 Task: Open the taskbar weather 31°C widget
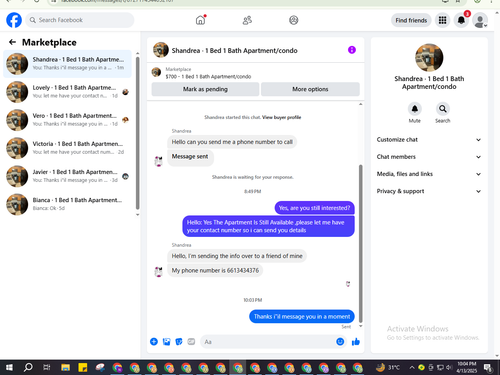click(388, 367)
